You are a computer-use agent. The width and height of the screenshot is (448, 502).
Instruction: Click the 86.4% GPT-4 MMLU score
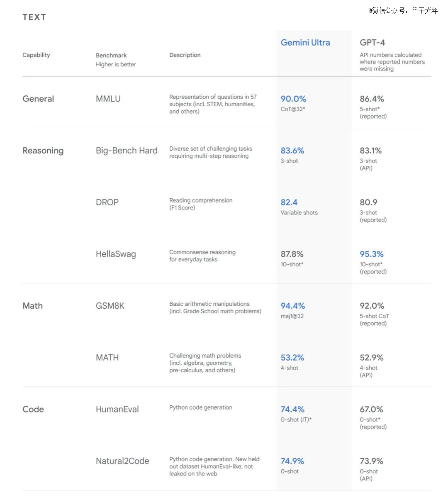tap(372, 99)
